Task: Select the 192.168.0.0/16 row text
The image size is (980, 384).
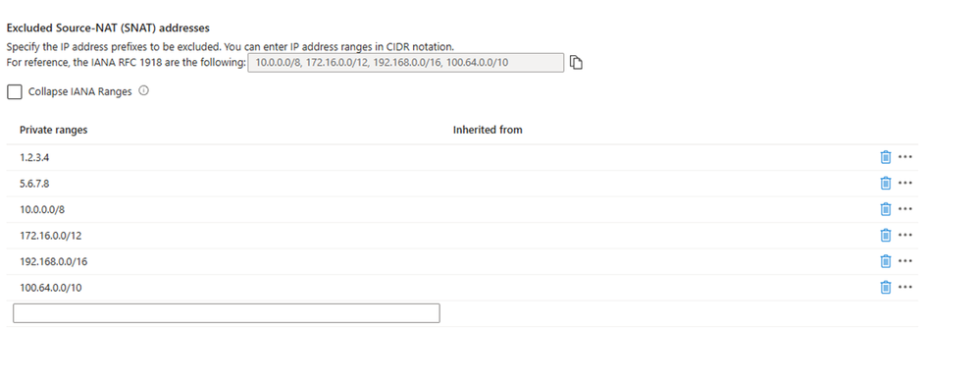Action: 54,261
